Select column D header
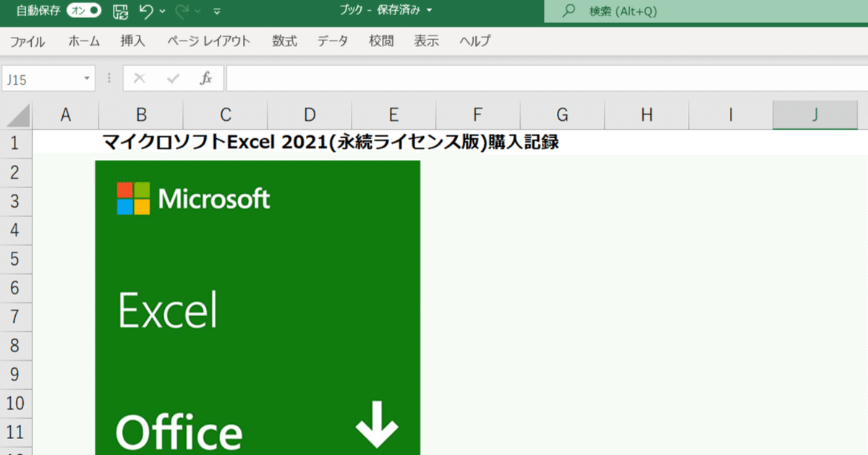 [310, 115]
